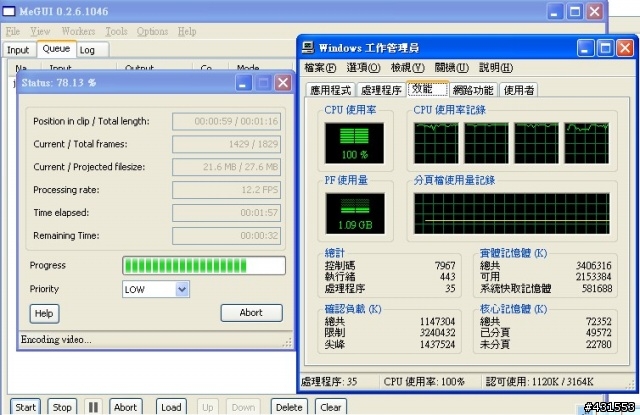Click the Task Manager title bar icon
Viewport: 640px width, 415px height.
click(x=308, y=48)
